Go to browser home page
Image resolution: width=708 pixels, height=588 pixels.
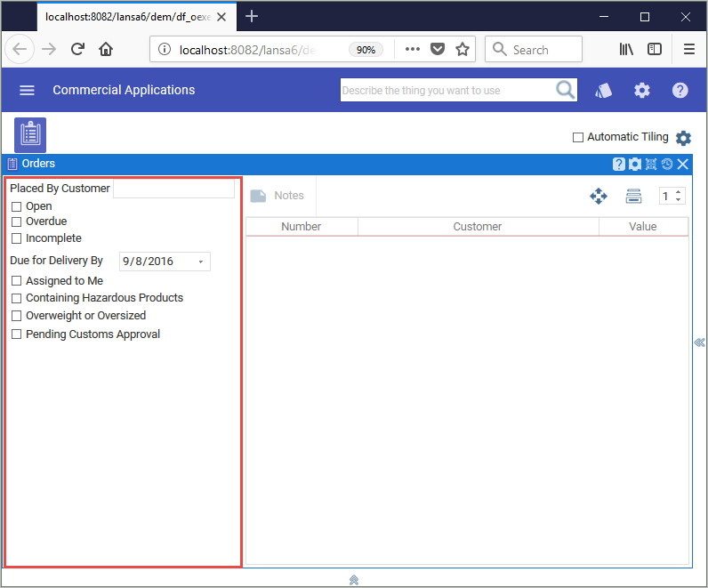106,49
